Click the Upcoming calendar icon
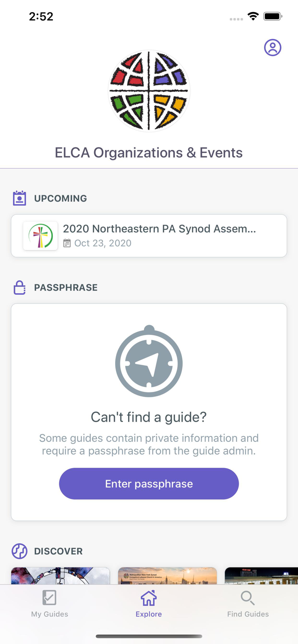This screenshot has height=644, width=298. pyautogui.click(x=19, y=198)
